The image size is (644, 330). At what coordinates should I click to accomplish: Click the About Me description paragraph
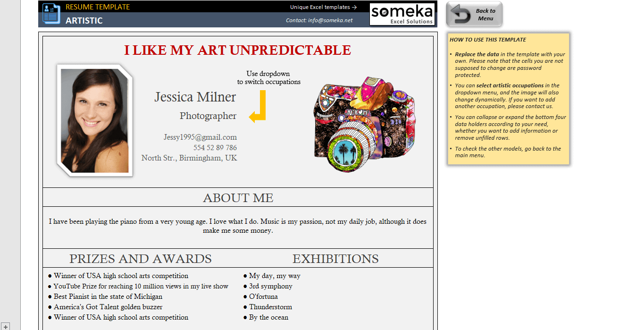238,226
